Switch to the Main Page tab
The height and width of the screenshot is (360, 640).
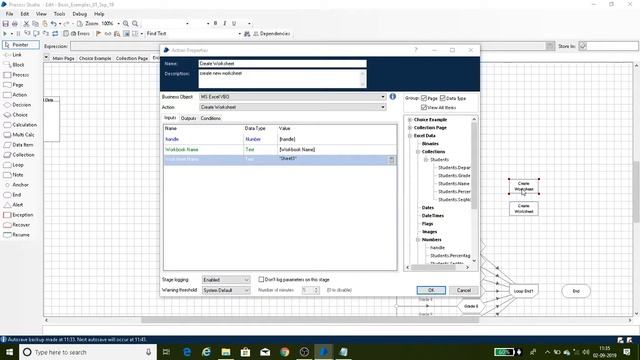click(x=63, y=58)
